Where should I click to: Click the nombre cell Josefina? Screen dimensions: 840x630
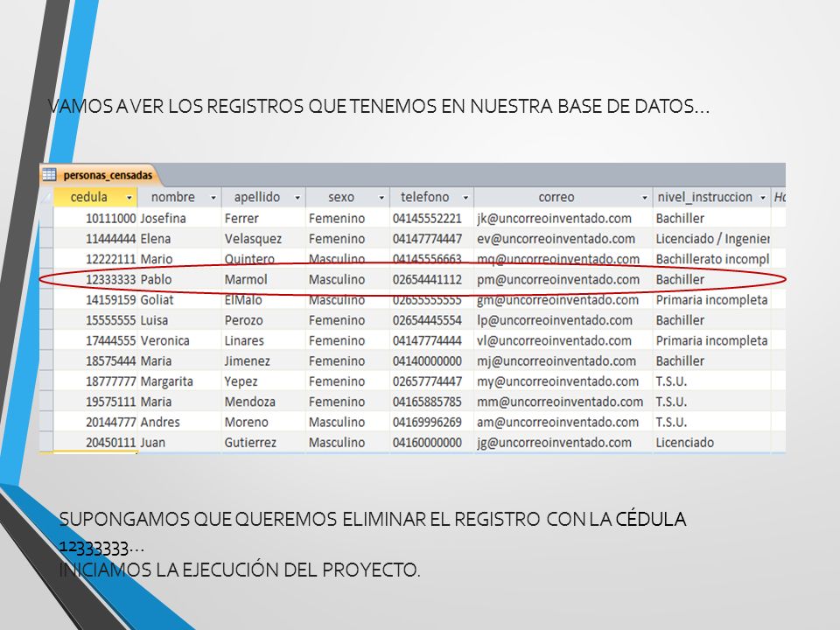point(179,218)
